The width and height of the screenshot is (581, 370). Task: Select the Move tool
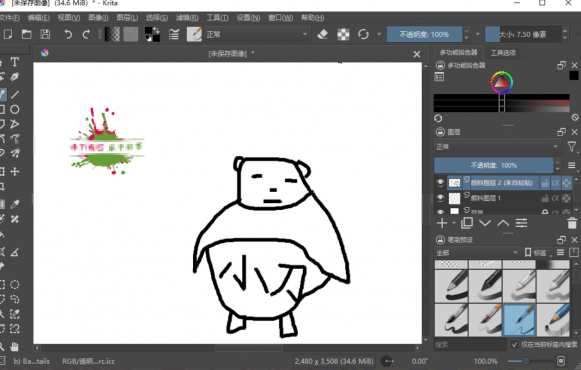[14, 171]
